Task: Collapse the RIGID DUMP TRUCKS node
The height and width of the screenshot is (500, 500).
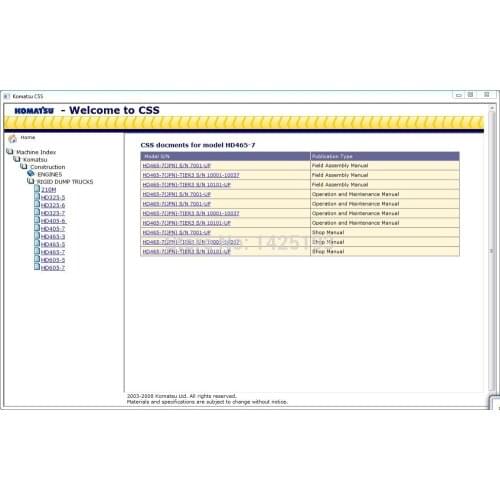Action: pyautogui.click(x=65, y=182)
